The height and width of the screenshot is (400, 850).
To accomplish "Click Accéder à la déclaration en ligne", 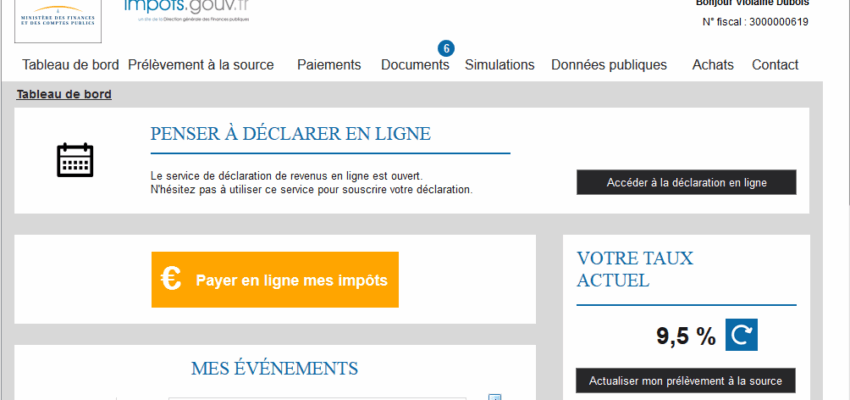I will coord(686,183).
